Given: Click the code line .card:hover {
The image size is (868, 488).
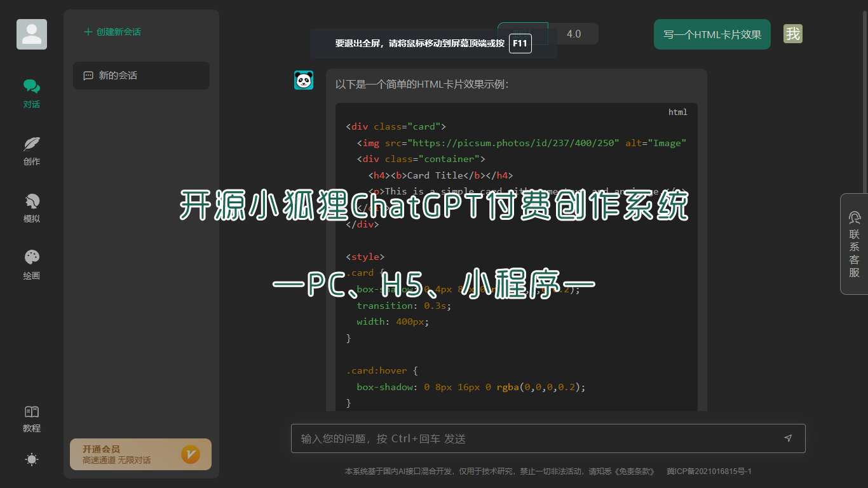Looking at the screenshot, I should (x=382, y=370).
